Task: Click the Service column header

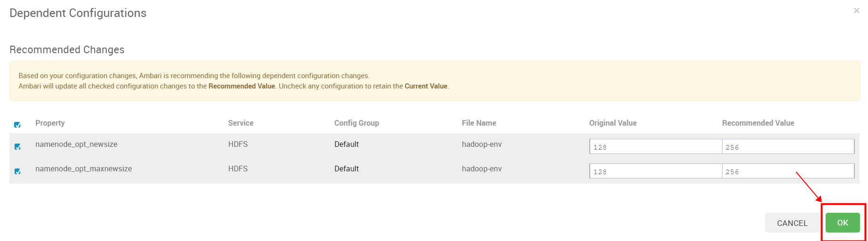Action: pos(241,123)
